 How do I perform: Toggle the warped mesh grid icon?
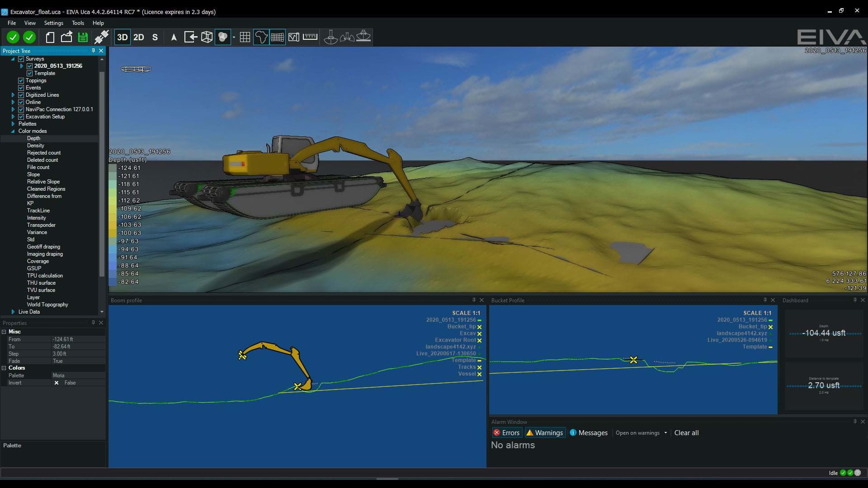[x=278, y=37]
